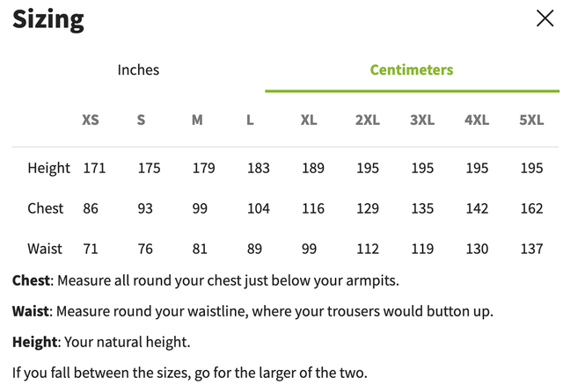The width and height of the screenshot is (563, 392).
Task: Click the XS waist value 71
Action: 91,249
